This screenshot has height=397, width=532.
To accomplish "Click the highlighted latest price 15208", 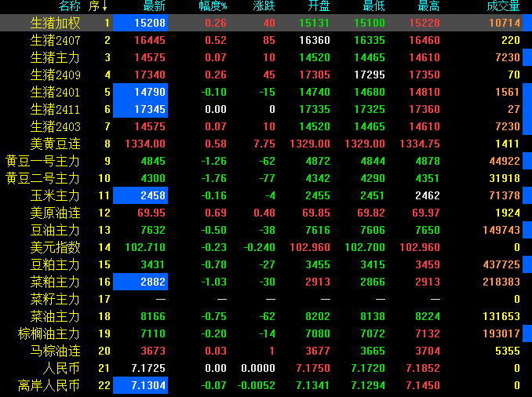I will (x=140, y=23).
